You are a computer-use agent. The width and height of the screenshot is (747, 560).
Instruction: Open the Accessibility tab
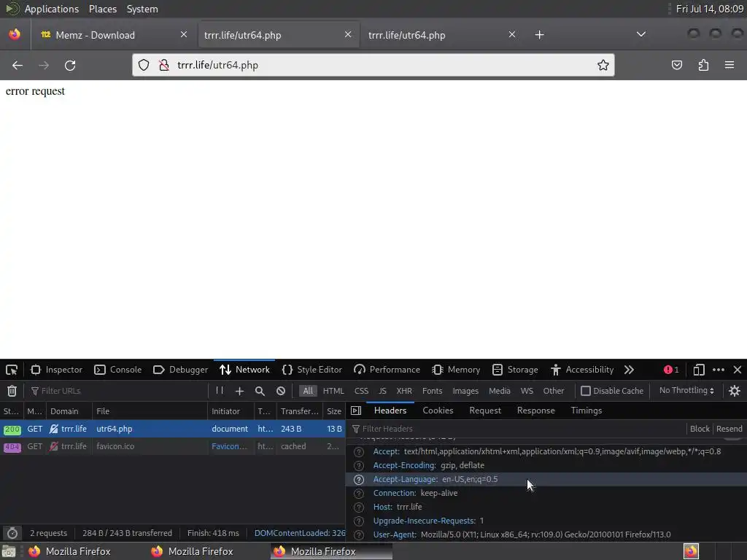click(x=581, y=370)
